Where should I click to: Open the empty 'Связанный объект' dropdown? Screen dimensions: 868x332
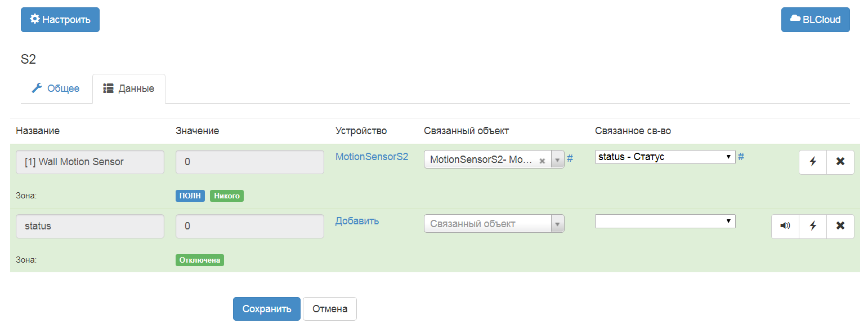pyautogui.click(x=494, y=224)
